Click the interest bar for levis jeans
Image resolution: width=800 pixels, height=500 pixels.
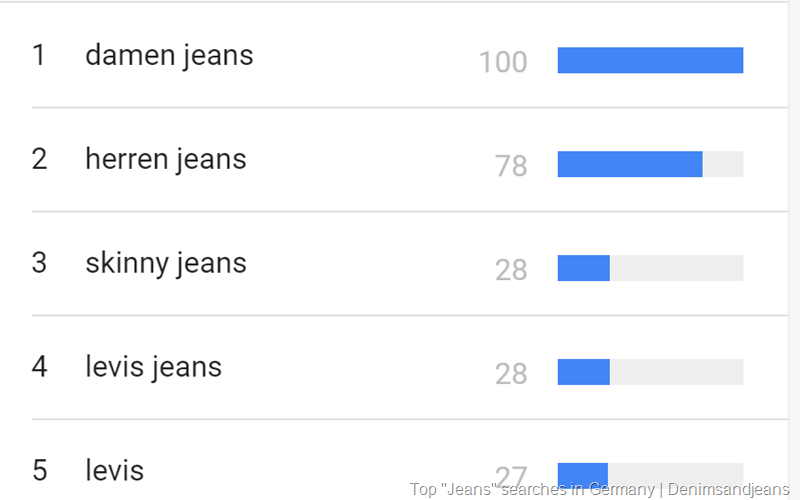pyautogui.click(x=584, y=372)
